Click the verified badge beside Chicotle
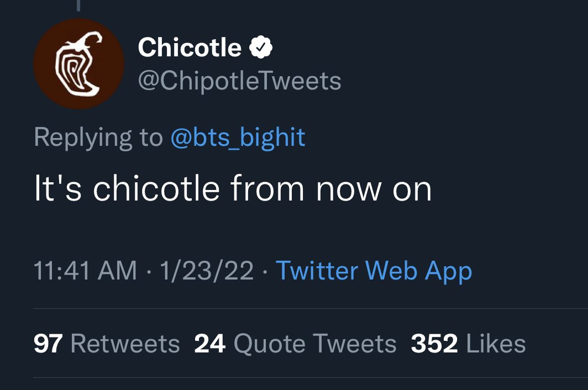Image resolution: width=588 pixels, height=390 pixels. (261, 48)
